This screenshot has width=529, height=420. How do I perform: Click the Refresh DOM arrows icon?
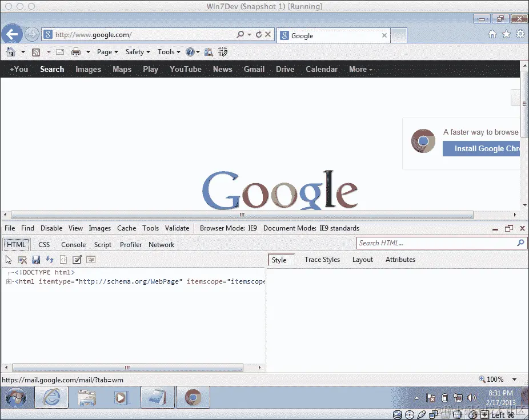50,260
